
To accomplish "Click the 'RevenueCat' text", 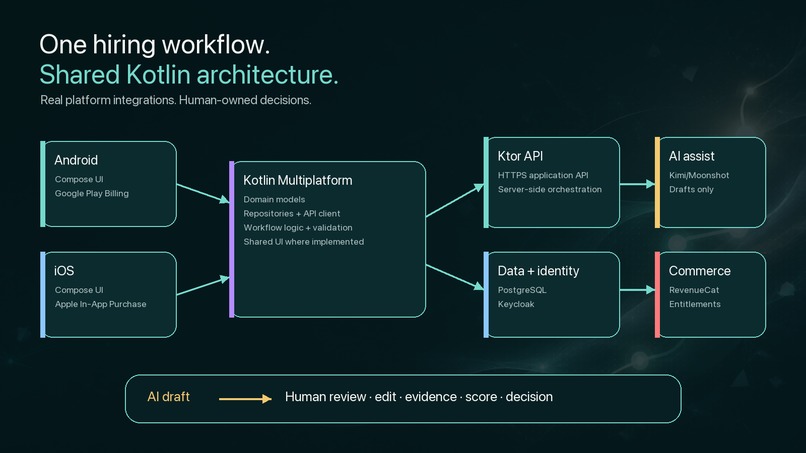I will pyautogui.click(x=694, y=290).
